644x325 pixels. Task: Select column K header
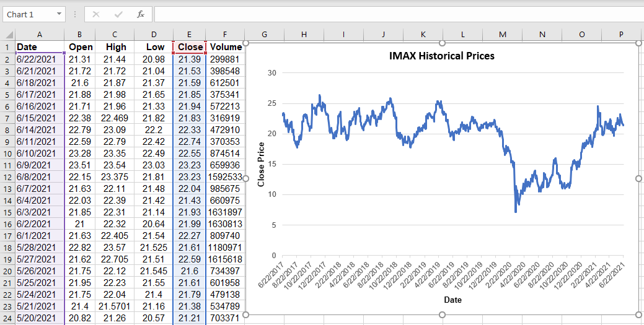423,35
